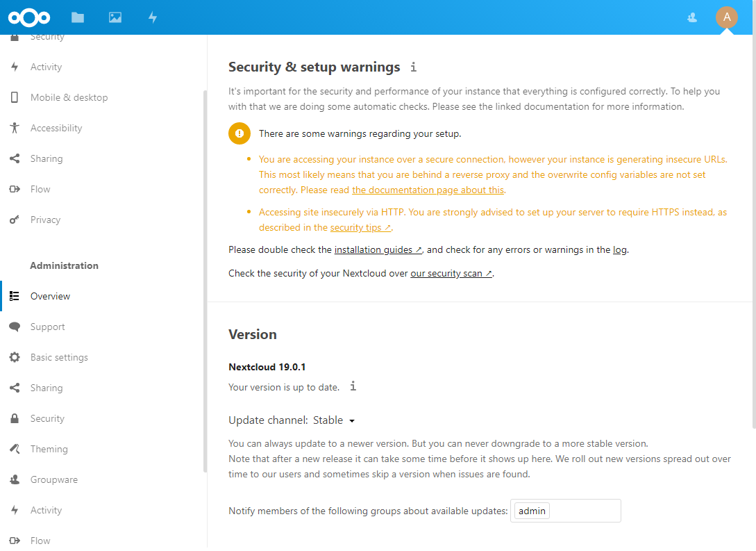The height and width of the screenshot is (551, 756).
Task: Click the Nextcloud logo
Action: point(29,18)
